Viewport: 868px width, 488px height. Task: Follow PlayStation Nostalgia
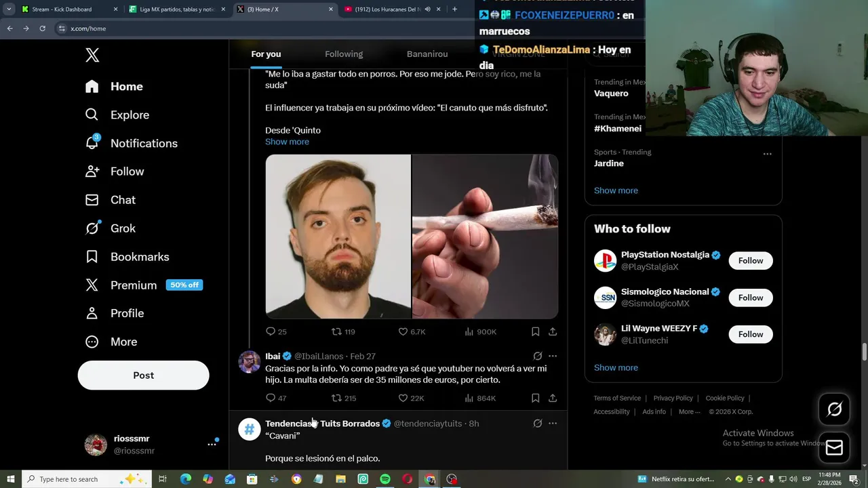[751, 261]
